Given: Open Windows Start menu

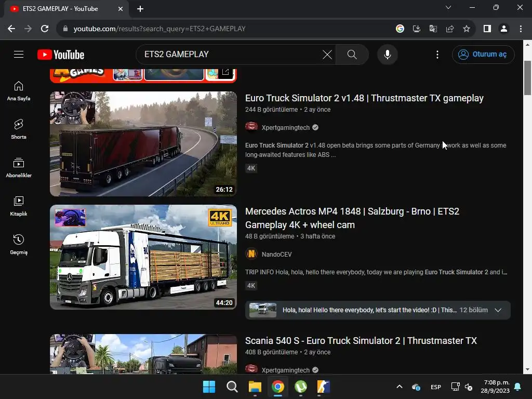Looking at the screenshot, I should 209,387.
